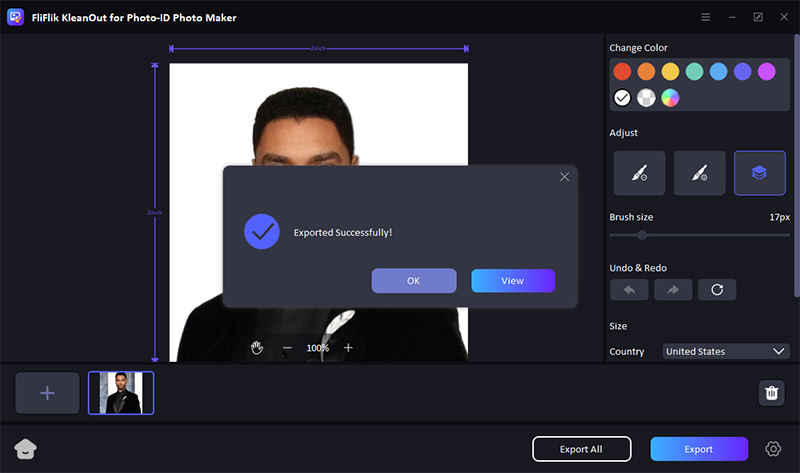The height and width of the screenshot is (473, 800).
Task: Click the Brush size slider handle
Action: tap(642, 235)
